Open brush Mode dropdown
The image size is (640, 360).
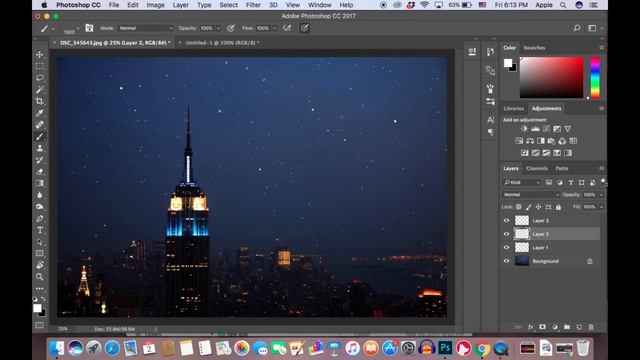[x=146, y=28]
